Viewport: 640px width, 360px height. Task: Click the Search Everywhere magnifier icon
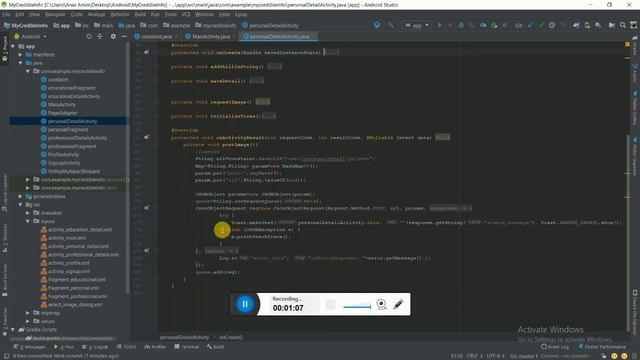[623, 25]
